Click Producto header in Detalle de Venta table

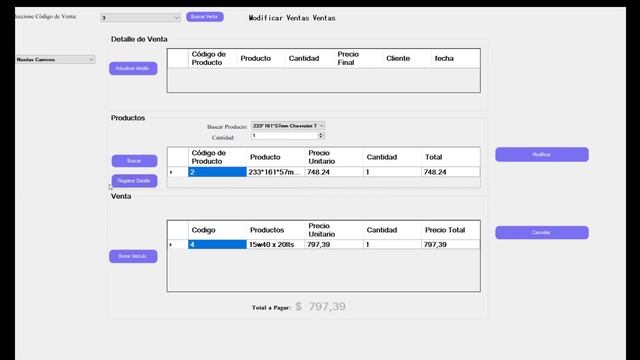pyautogui.click(x=261, y=58)
